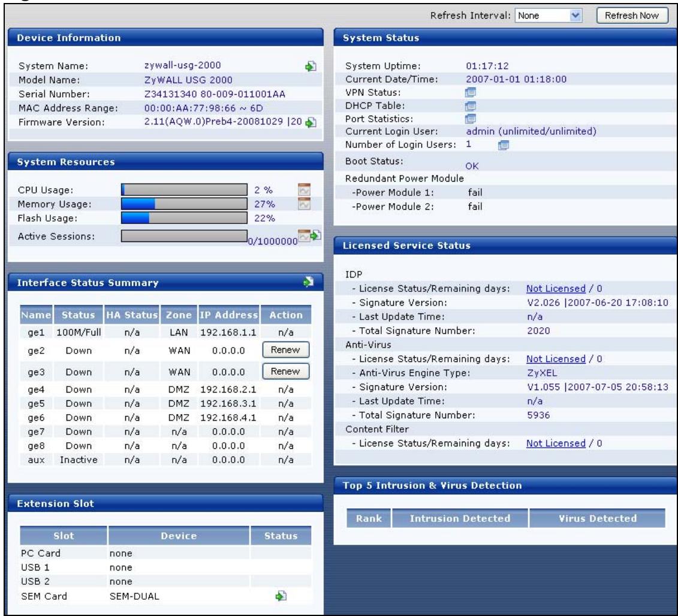The height and width of the screenshot is (616, 678).
Task: Click the green arrow icon beside Active Sessions
Action: coord(316,235)
